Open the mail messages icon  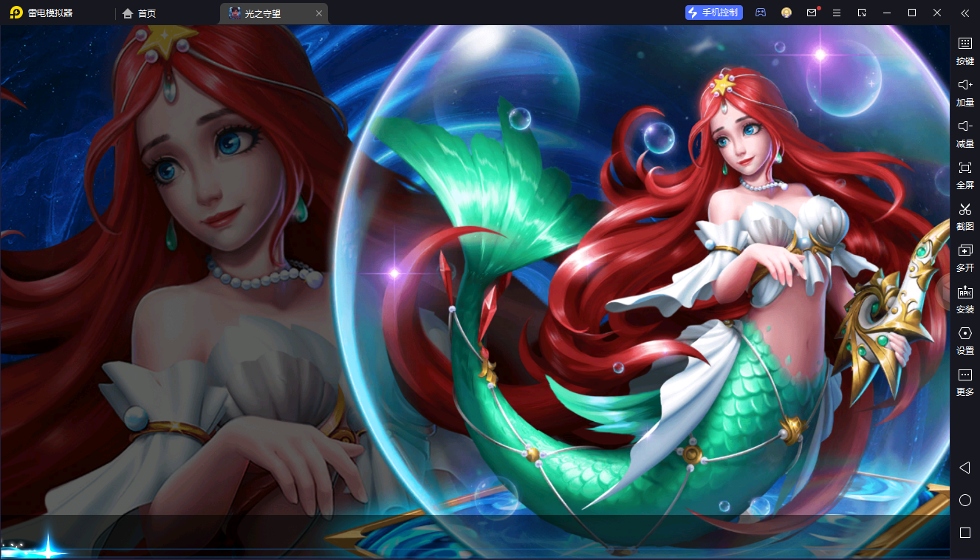coord(812,13)
